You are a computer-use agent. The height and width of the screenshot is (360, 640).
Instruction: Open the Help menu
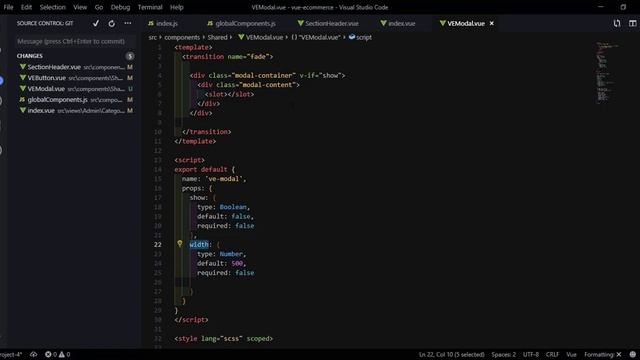click(177, 7)
